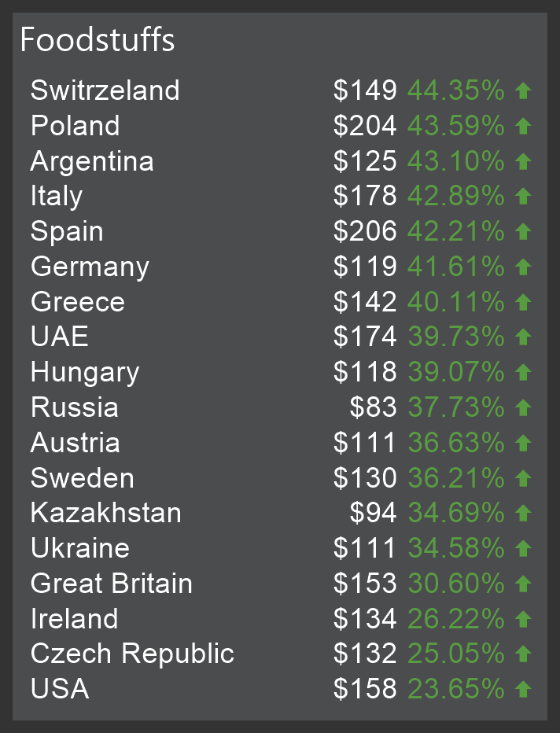Screen dimensions: 560x733
Task: Click the green arrow in the Italy row
Action: (x=523, y=197)
